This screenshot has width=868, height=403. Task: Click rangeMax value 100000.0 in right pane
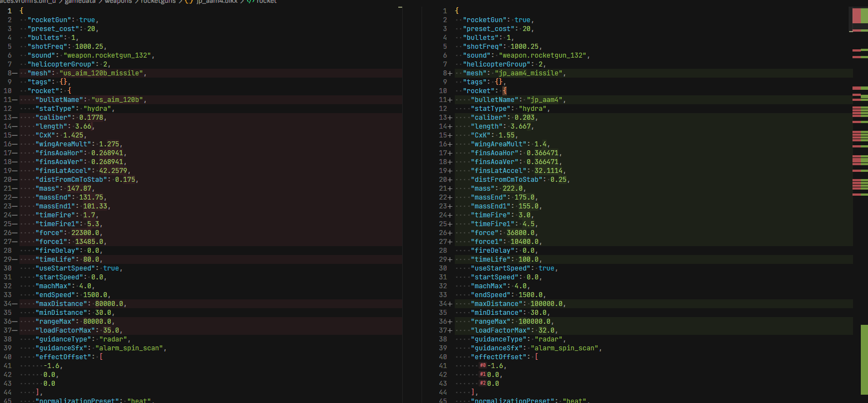click(535, 322)
